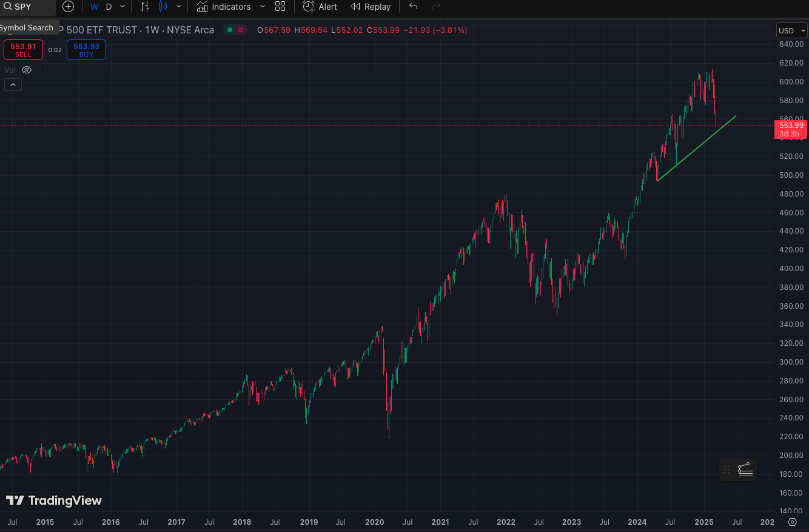
Task: Expand the chart style dropdown arrow
Action: click(178, 7)
